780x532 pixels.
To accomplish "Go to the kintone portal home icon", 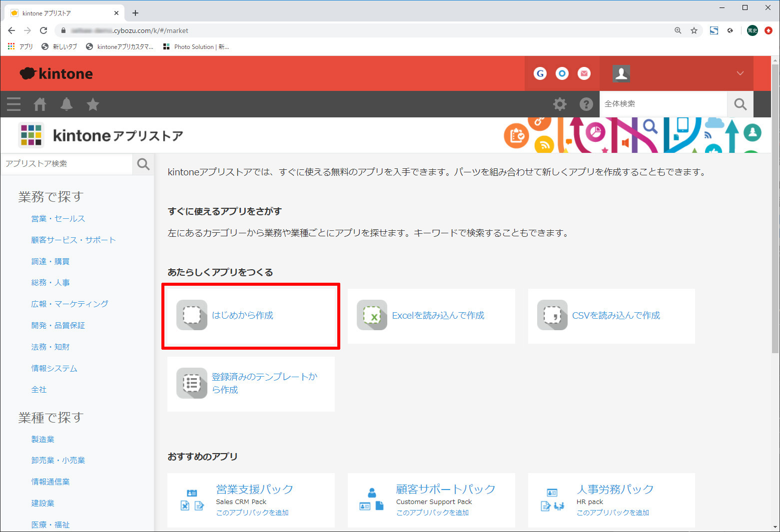I will tap(40, 104).
